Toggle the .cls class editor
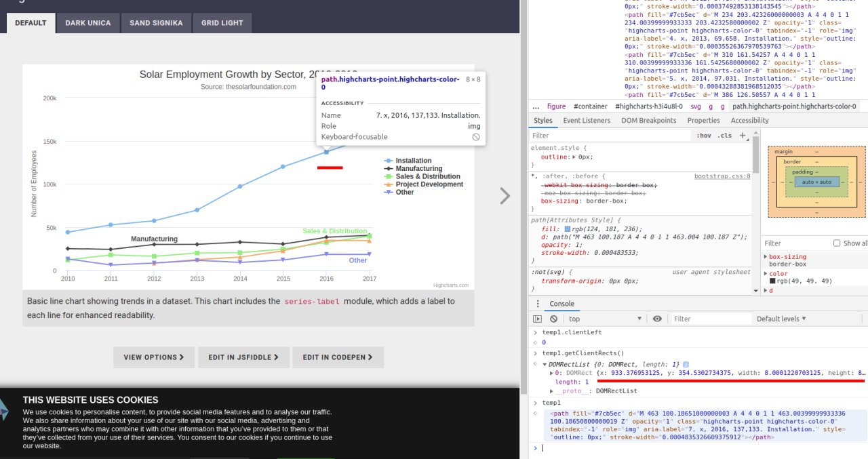 [x=725, y=136]
